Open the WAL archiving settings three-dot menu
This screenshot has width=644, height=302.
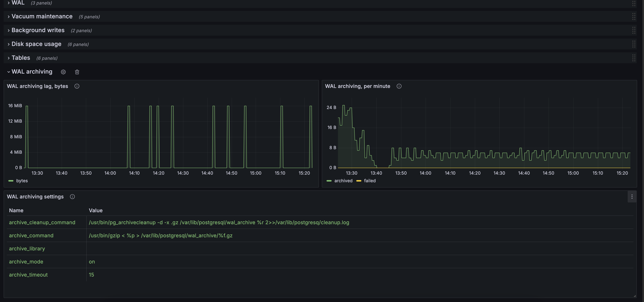coord(632,197)
